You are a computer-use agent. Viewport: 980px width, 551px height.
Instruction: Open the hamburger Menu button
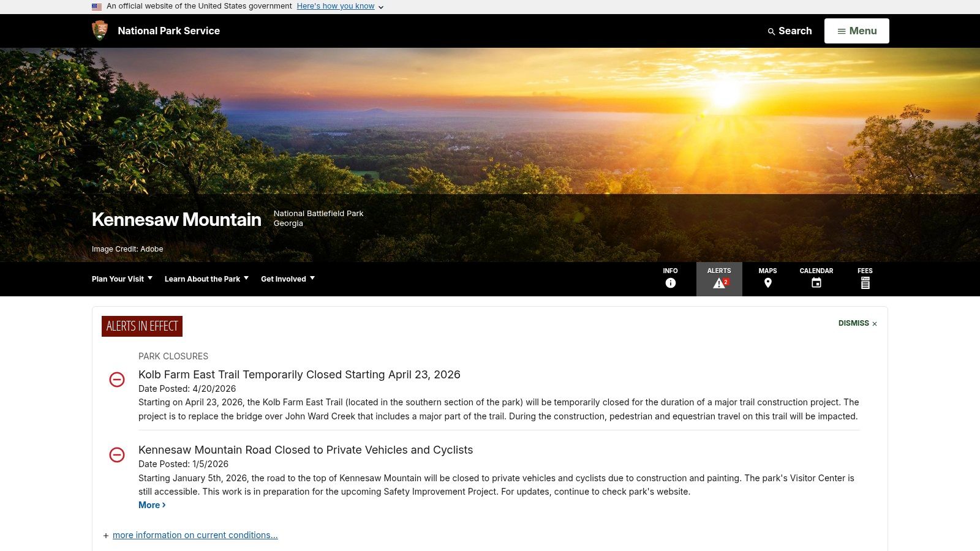pos(856,31)
